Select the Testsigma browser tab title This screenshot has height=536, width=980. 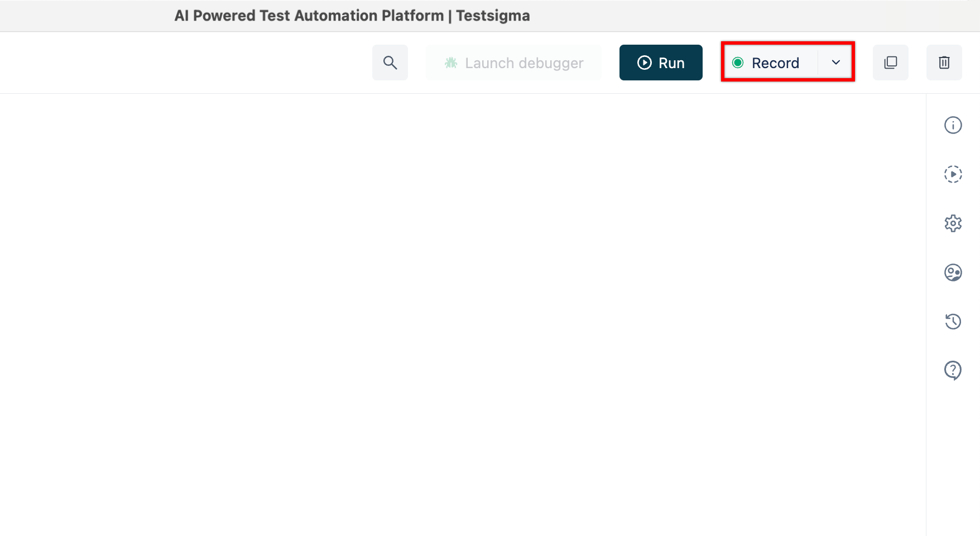point(351,16)
